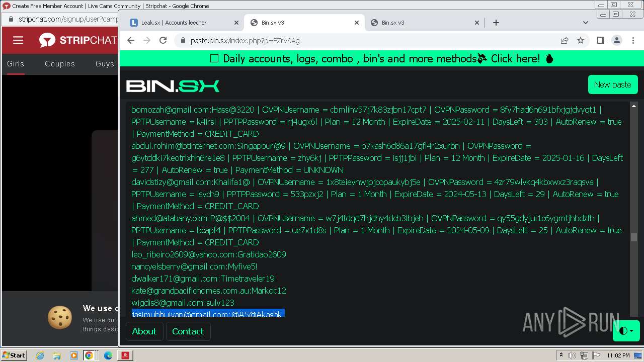Click the network tray icon

[584, 355]
